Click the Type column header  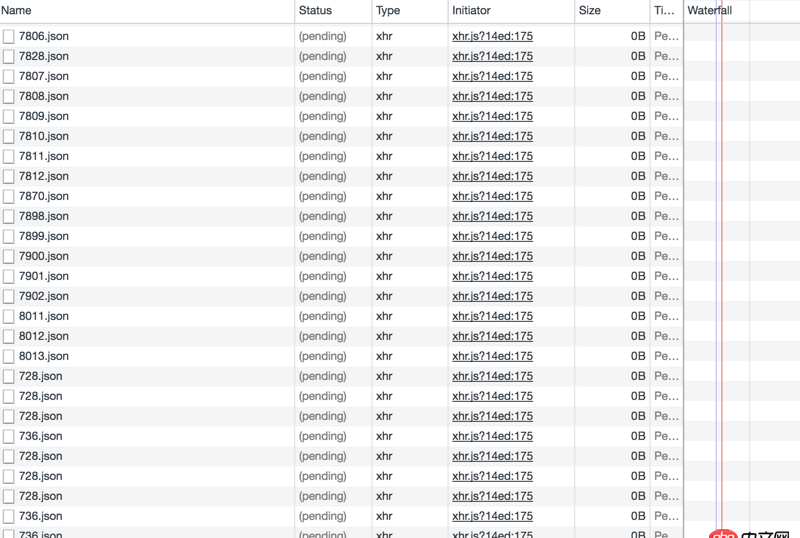tap(388, 10)
